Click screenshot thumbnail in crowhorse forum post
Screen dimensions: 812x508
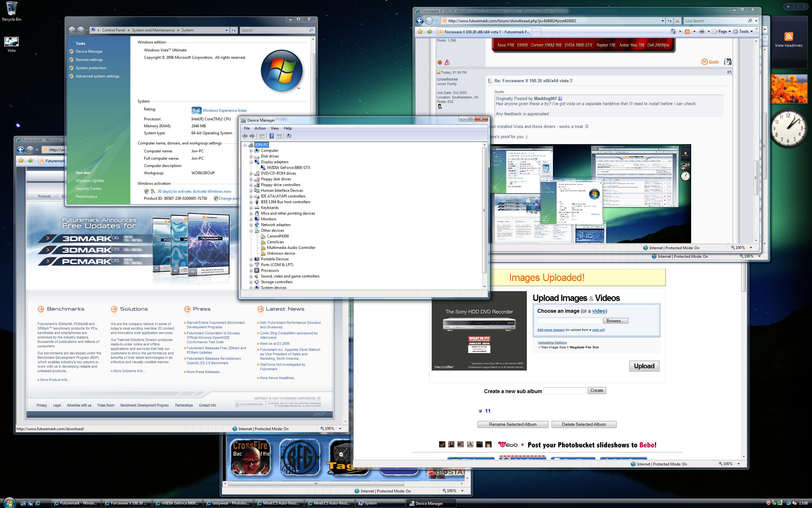[x=591, y=194]
